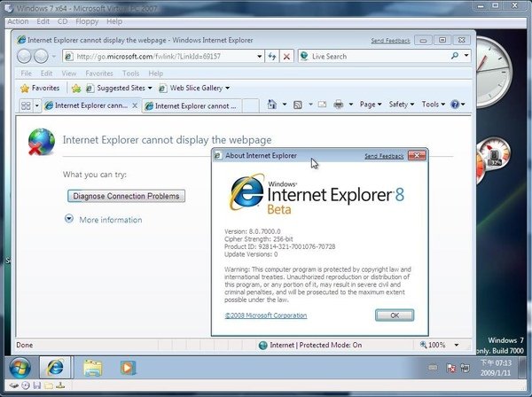Screen dimensions: 532x397
Task: Open the command bar Tools menu
Action: pos(434,105)
